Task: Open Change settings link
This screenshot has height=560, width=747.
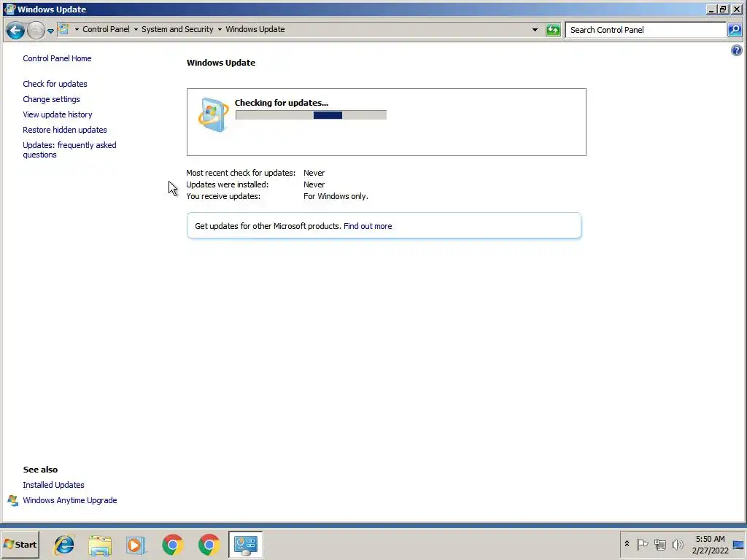Action: [x=52, y=99]
